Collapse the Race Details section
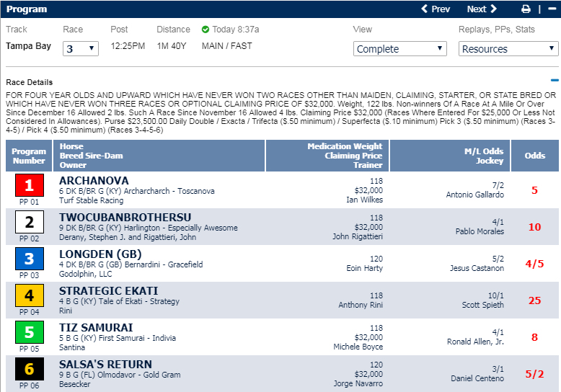 click(555, 81)
